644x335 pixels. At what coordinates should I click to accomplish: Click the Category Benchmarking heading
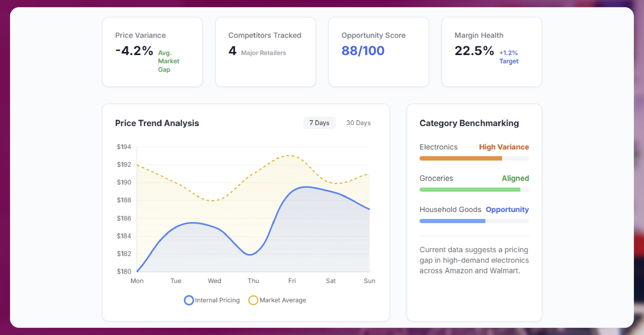[x=469, y=123]
